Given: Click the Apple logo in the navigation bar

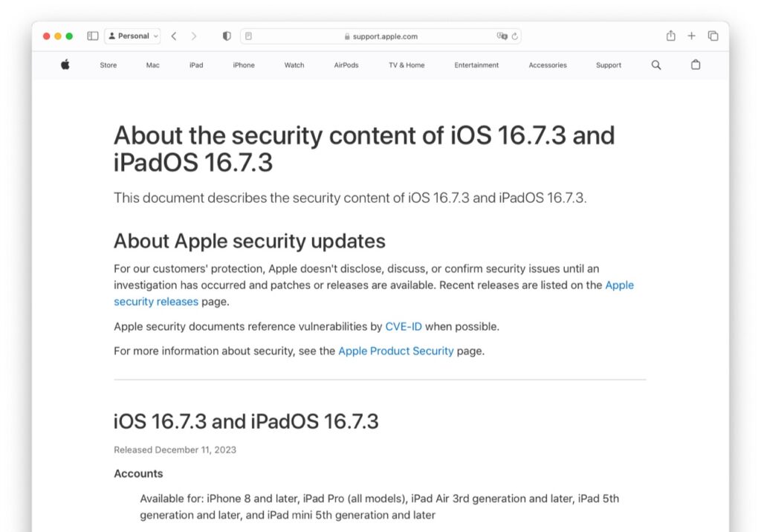Looking at the screenshot, I should pos(65,65).
